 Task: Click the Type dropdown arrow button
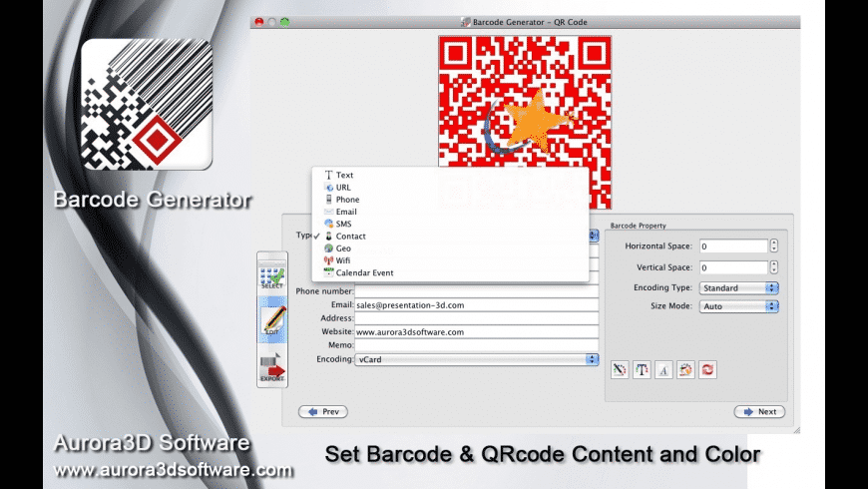pos(594,236)
